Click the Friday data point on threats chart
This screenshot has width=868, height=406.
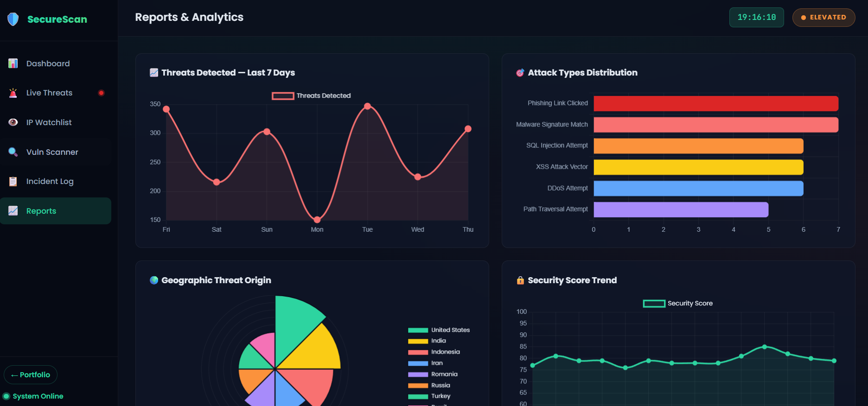click(166, 109)
